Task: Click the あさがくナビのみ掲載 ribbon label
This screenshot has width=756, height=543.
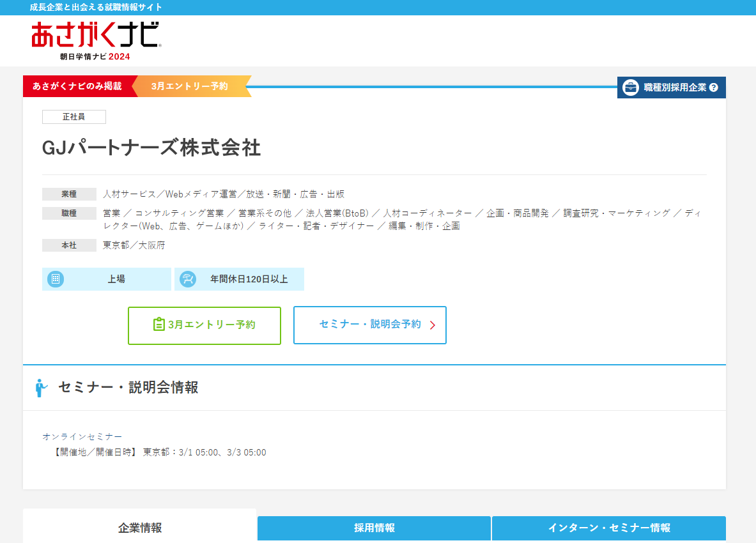Action: [79, 86]
